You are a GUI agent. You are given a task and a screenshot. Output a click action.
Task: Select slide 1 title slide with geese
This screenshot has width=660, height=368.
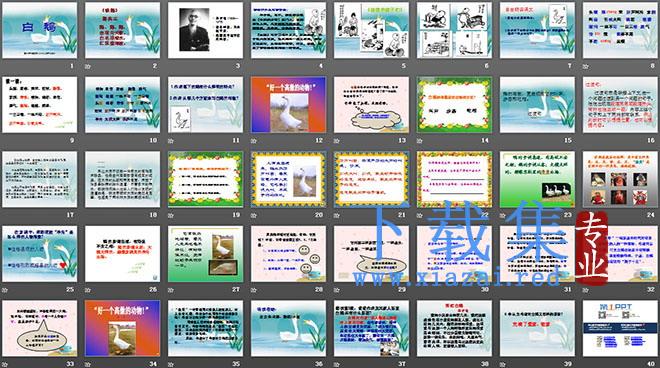[x=40, y=30]
